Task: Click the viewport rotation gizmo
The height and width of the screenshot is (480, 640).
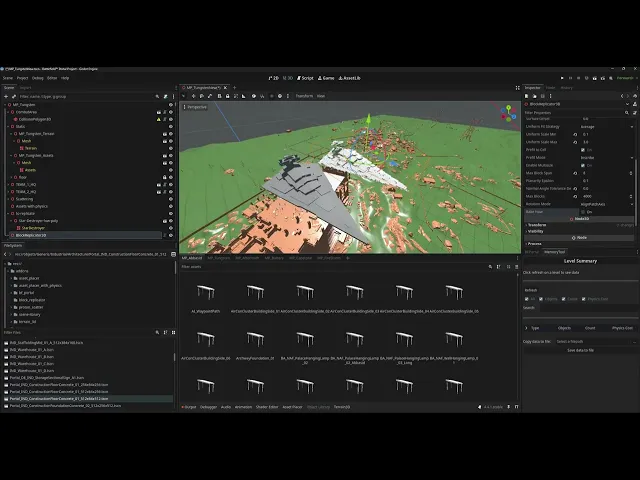Action: pyautogui.click(x=509, y=113)
